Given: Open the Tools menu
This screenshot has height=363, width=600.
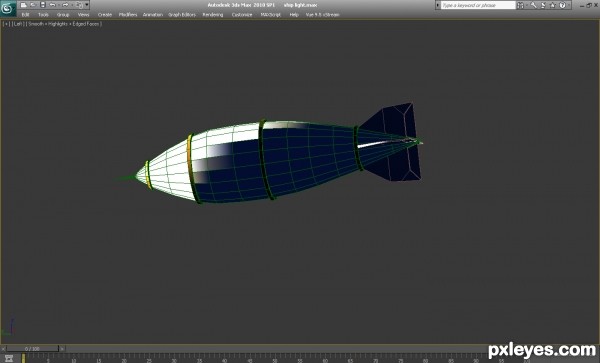Looking at the screenshot, I should pyautogui.click(x=43, y=15).
